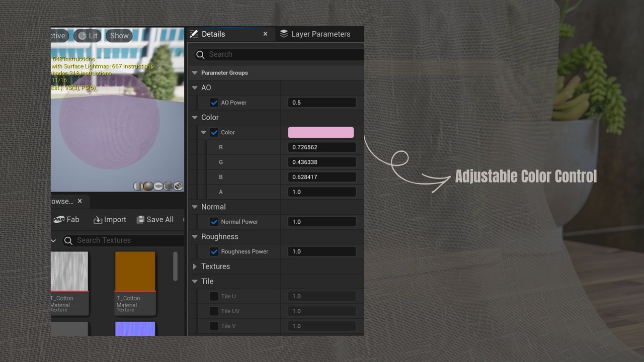Toggle the Color parameter checkbox

[x=214, y=132]
